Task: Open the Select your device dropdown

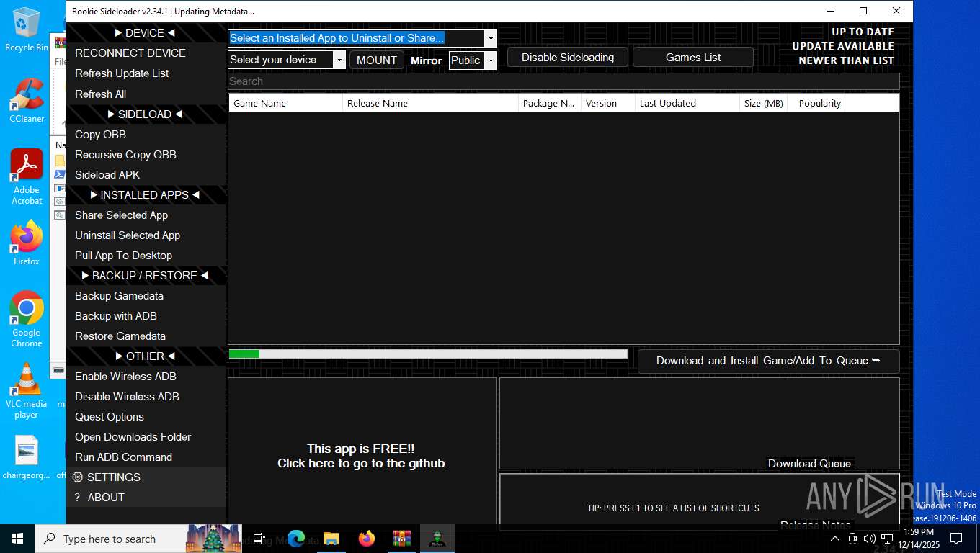Action: point(339,60)
